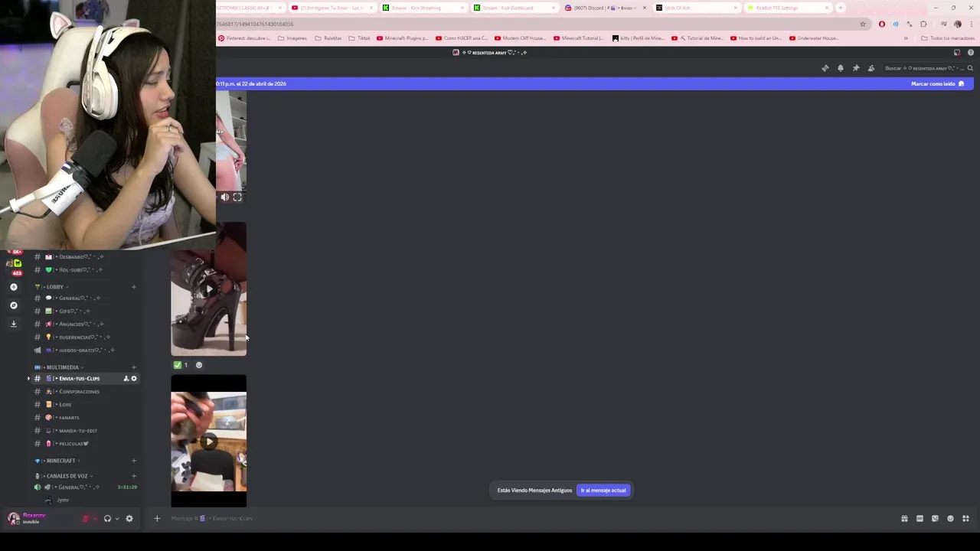Click Marcar como leído
The image size is (980, 551).
coord(937,83)
